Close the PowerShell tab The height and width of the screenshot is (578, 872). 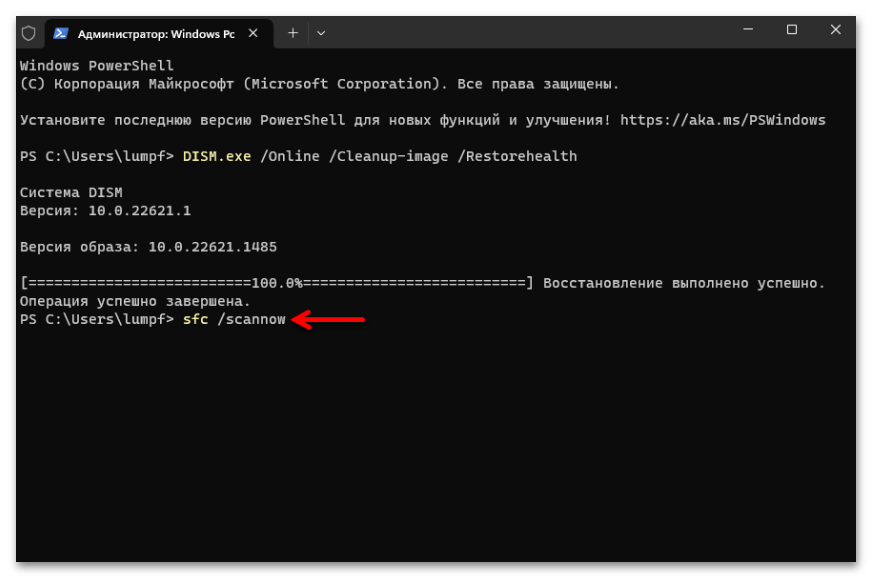253,33
